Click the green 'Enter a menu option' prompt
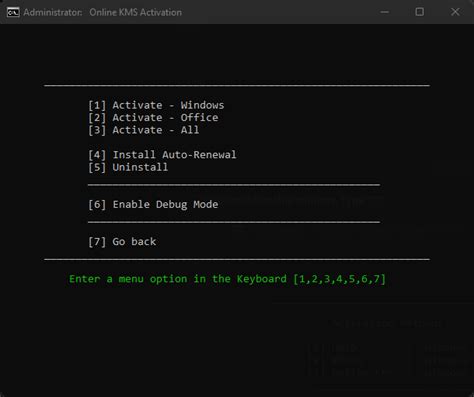 (x=227, y=279)
